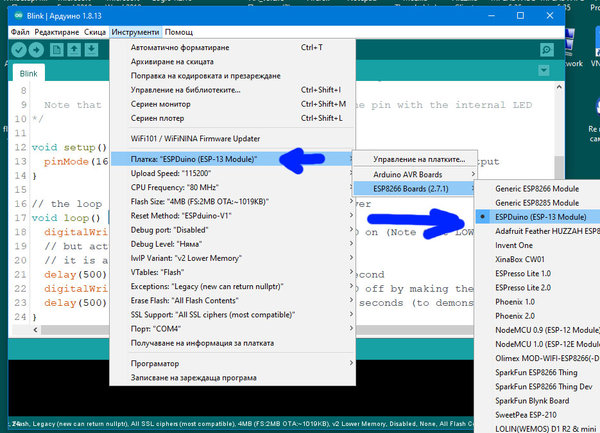Click the New sketch toolbar icon
Viewport: 600px width, 433px height.
(57, 50)
